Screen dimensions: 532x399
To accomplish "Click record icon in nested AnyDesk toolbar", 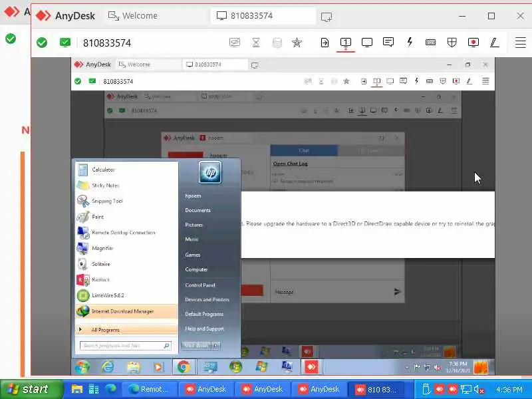I will (x=456, y=81).
